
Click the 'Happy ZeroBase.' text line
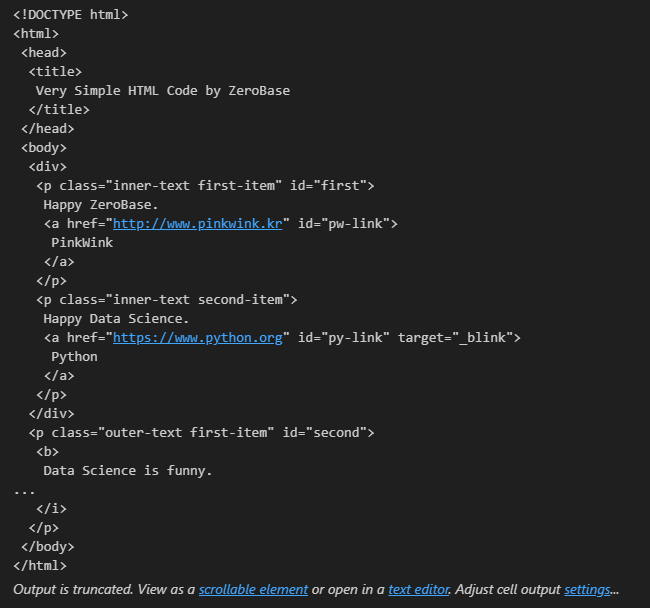[x=101, y=205]
